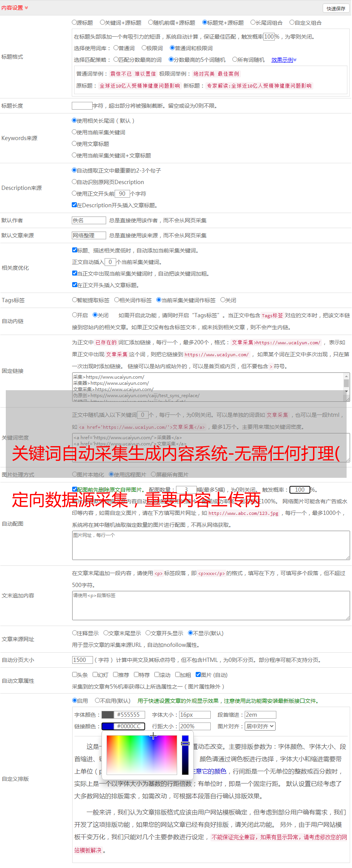Enable 自动内链 with 开启 radio
This screenshot has width=352, height=868.
click(x=74, y=315)
